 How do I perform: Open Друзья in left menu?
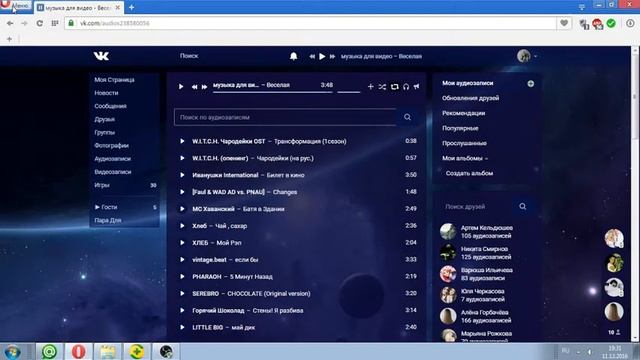coord(104,119)
